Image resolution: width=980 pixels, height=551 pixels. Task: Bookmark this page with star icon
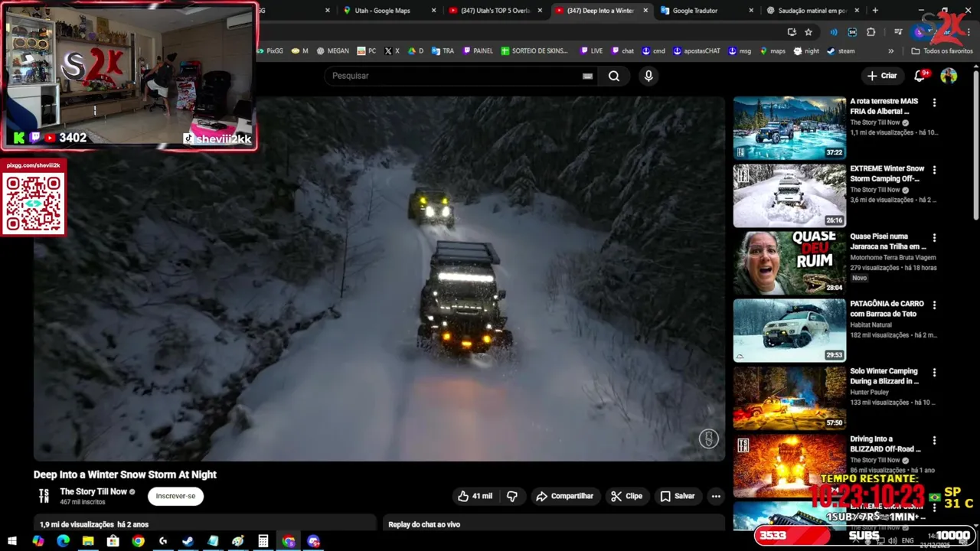pyautogui.click(x=808, y=32)
